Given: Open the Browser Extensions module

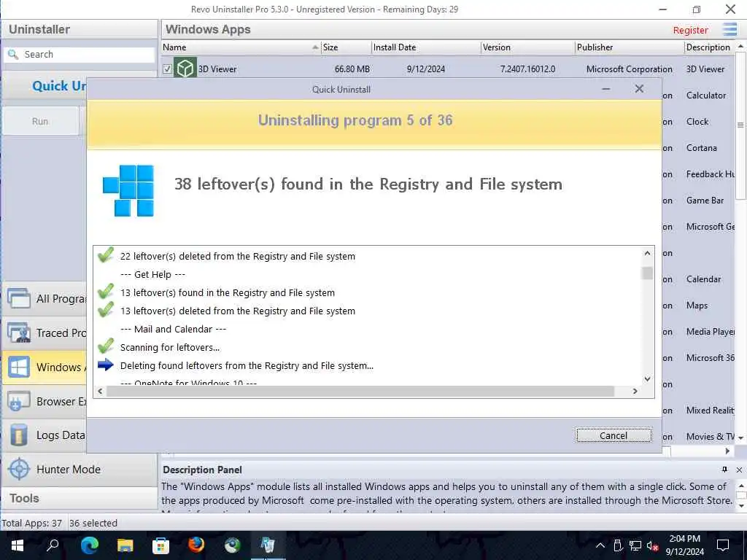Looking at the screenshot, I should [x=44, y=402].
